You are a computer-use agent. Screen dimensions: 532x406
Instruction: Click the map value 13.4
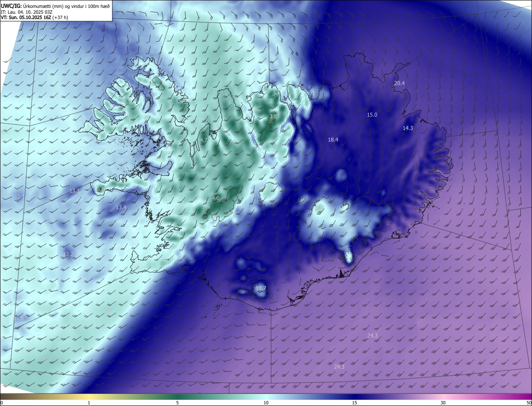(121, 207)
